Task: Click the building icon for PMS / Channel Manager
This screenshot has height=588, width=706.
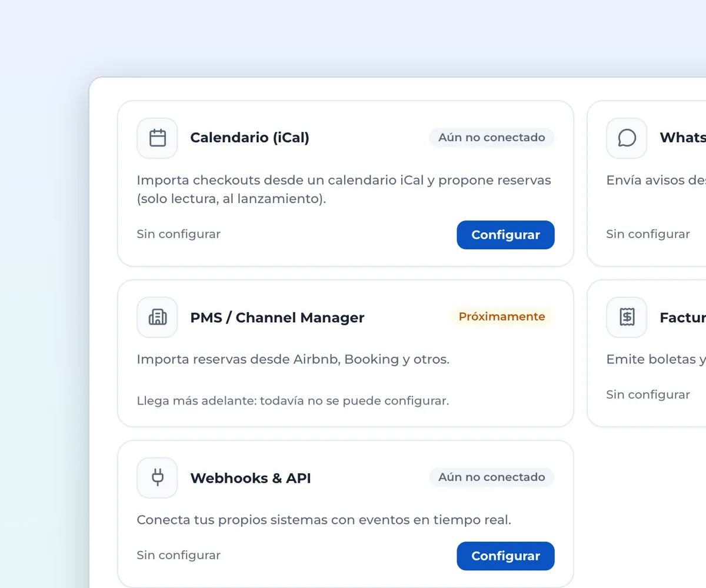Action: click(157, 318)
